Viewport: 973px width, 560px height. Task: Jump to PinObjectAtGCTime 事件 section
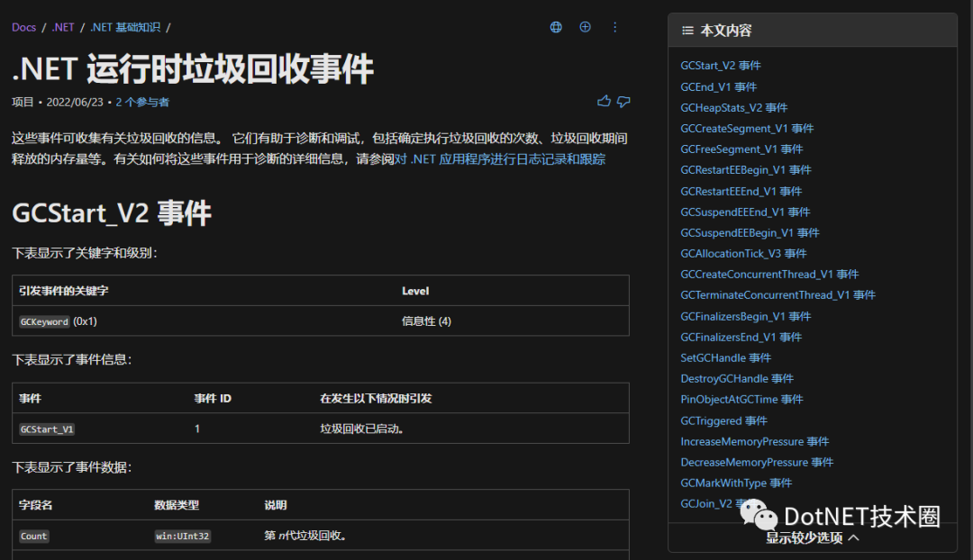[741, 400]
